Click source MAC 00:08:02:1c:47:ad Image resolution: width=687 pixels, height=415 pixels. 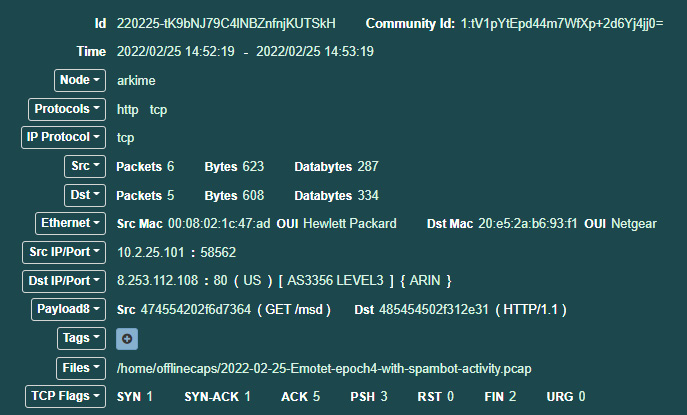click(219, 223)
